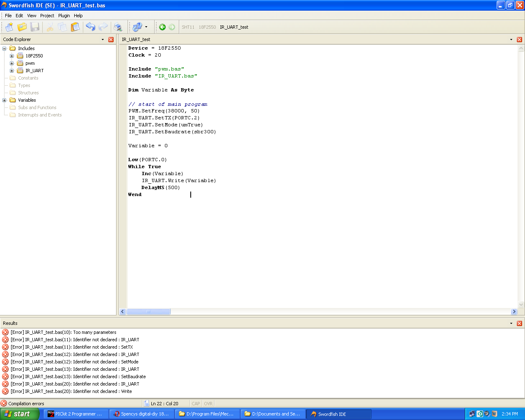Select the 'Identifier not declared : SetTX' error
This screenshot has height=420, width=525.
coord(72,347)
